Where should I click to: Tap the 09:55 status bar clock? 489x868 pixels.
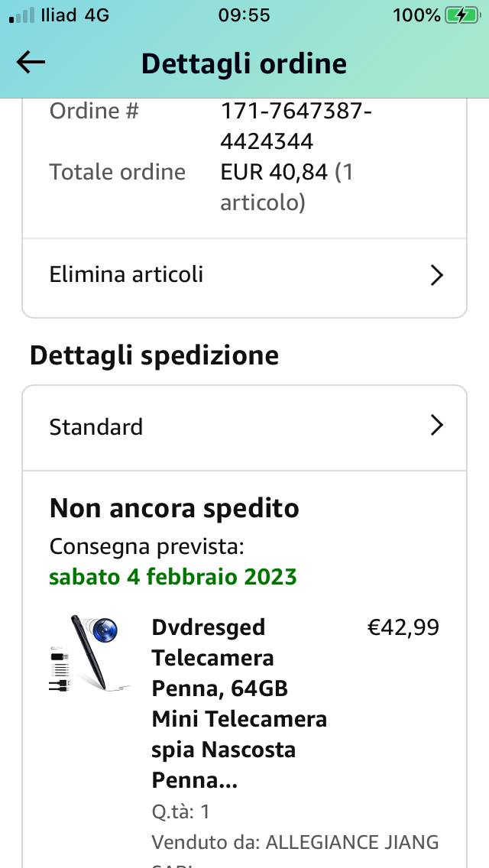[x=244, y=15]
